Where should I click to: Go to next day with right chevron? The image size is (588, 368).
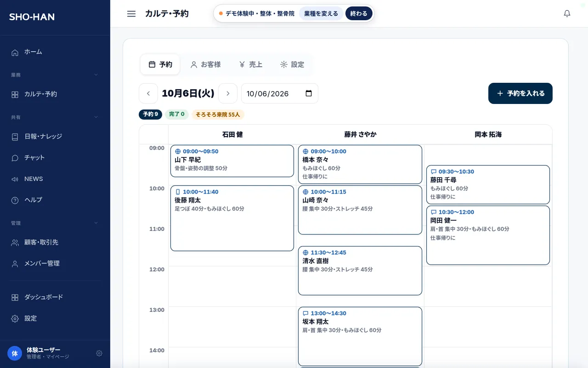[228, 93]
